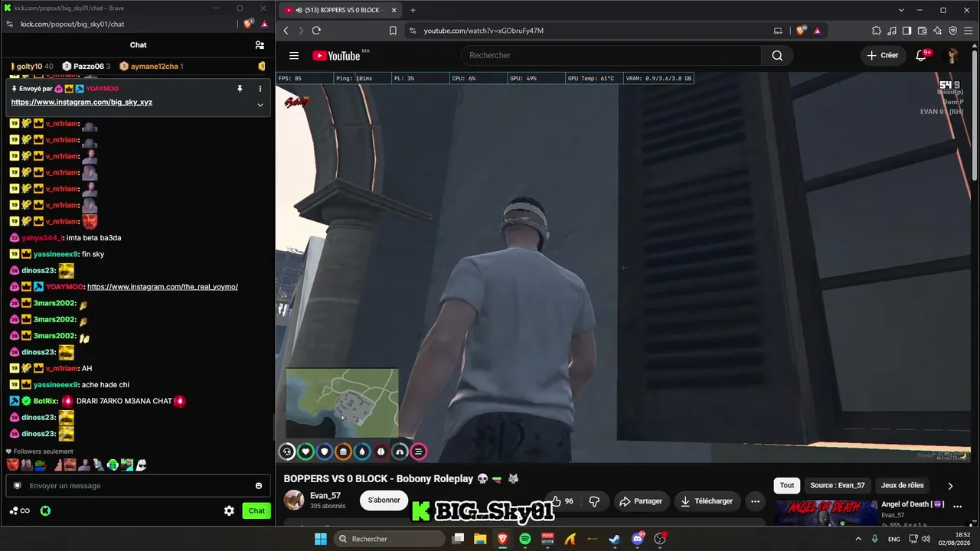This screenshot has height=551, width=980.
Task: Open Windows Start menu
Action: click(x=321, y=539)
